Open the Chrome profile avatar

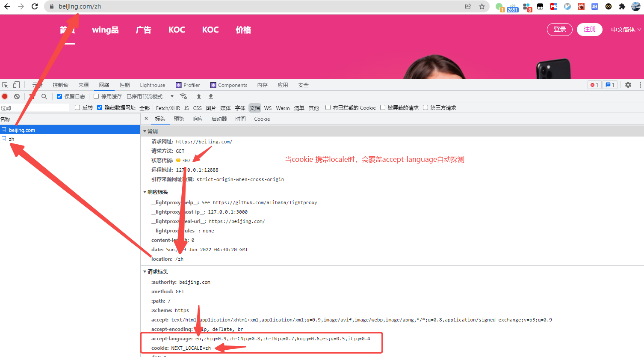pos(636,6)
